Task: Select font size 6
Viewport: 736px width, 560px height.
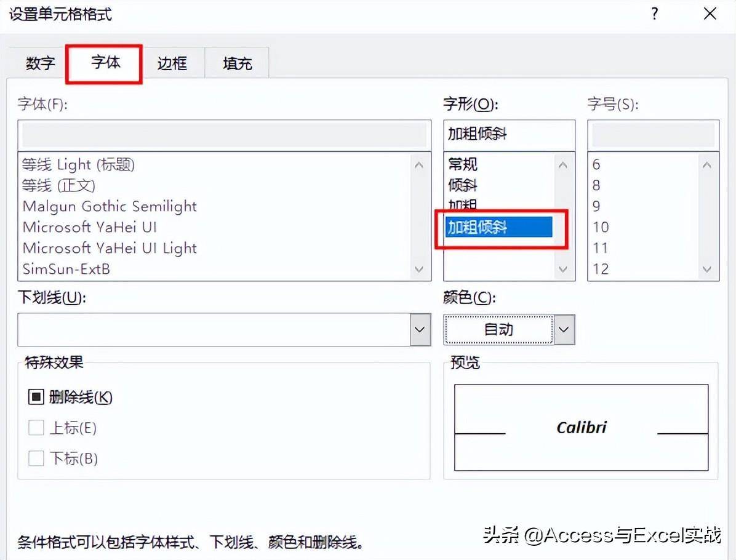Action: [x=596, y=165]
